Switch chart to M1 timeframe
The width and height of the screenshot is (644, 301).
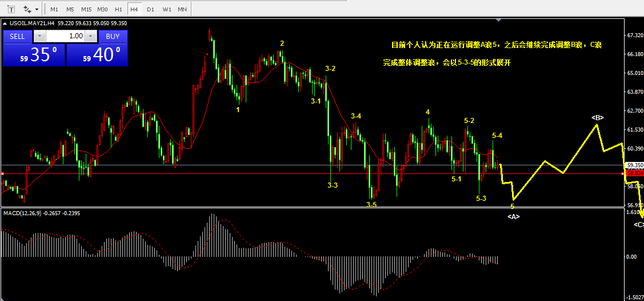tap(54, 9)
